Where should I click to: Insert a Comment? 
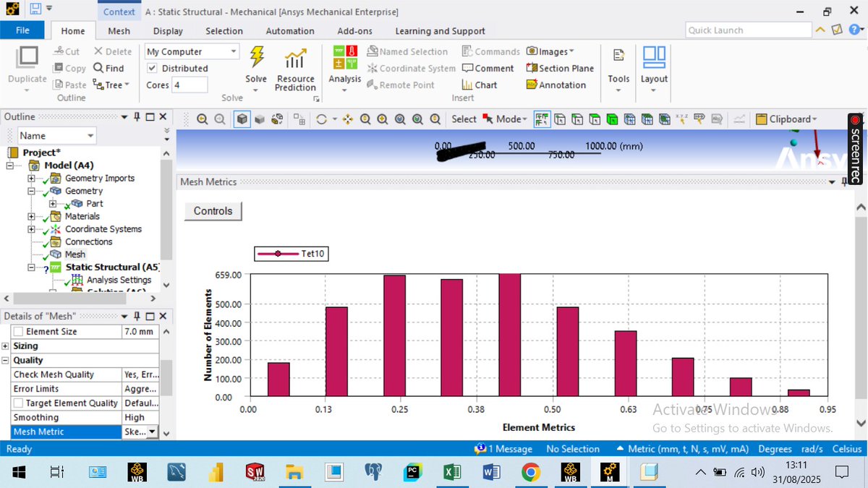click(x=488, y=68)
